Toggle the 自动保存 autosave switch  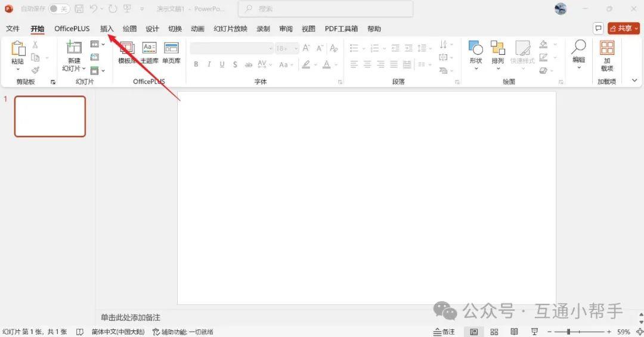59,9
